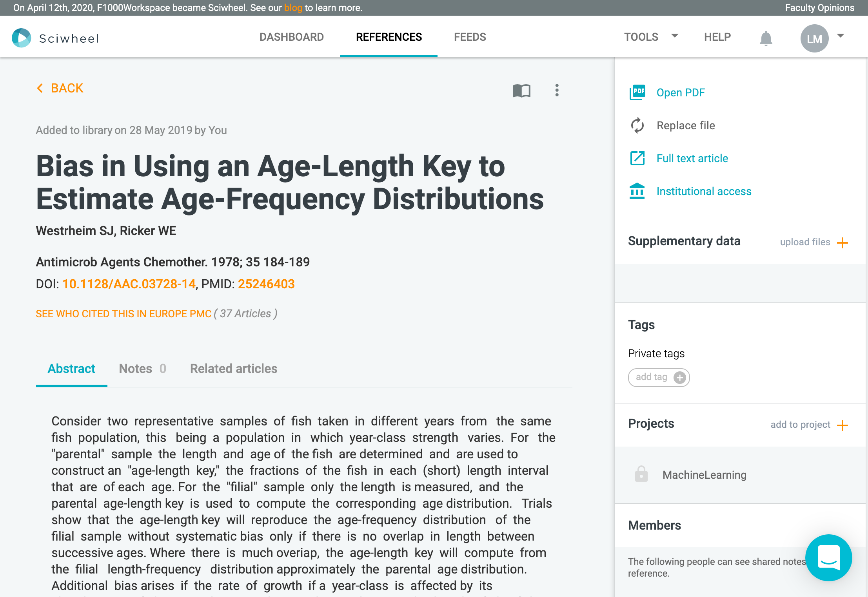
Task: Open the read view book icon
Action: pyautogui.click(x=521, y=90)
